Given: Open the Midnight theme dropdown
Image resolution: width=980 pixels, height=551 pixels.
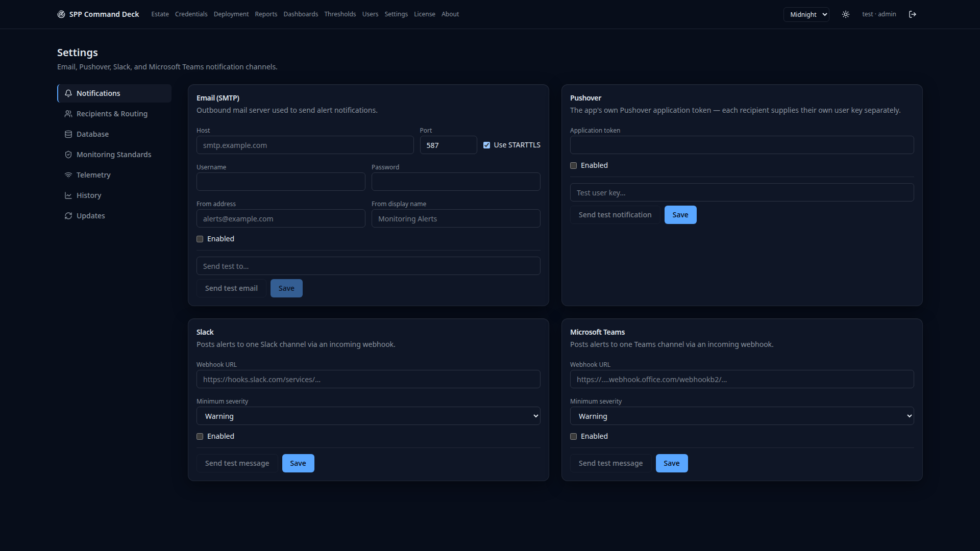Looking at the screenshot, I should click(x=806, y=14).
